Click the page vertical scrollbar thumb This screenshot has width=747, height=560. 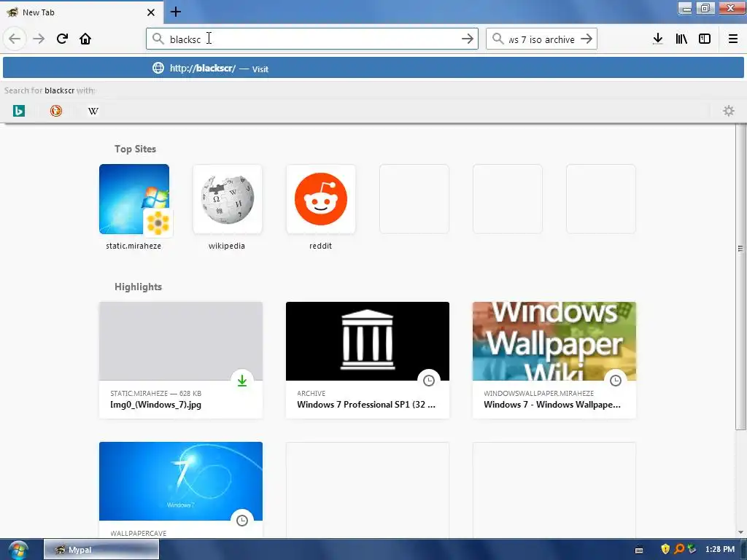pos(740,276)
